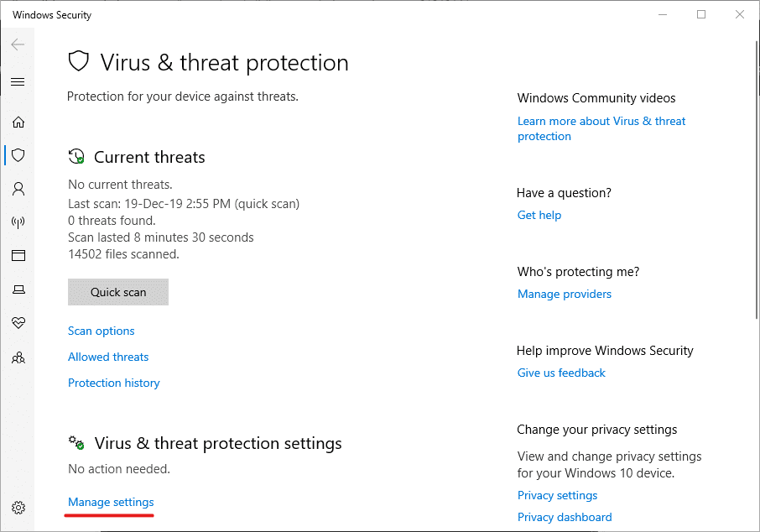760x532 pixels.
Task: Open the Settings gear icon
Action: [18, 508]
